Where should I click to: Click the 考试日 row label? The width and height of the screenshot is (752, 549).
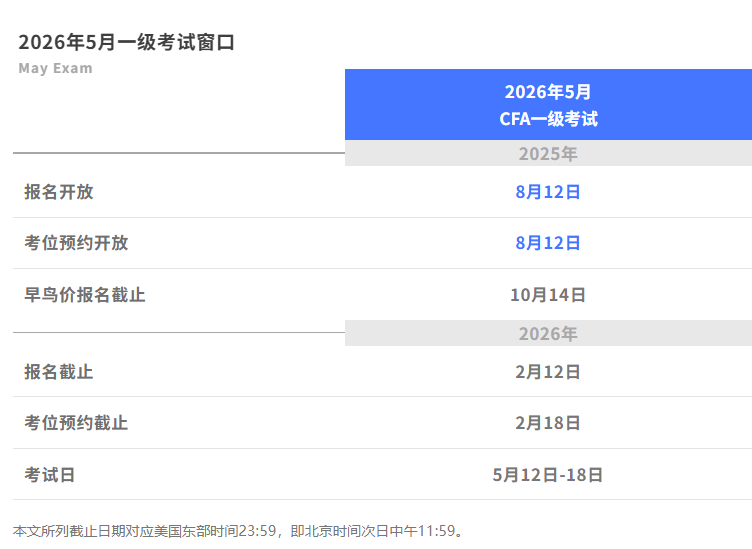pyautogui.click(x=50, y=475)
